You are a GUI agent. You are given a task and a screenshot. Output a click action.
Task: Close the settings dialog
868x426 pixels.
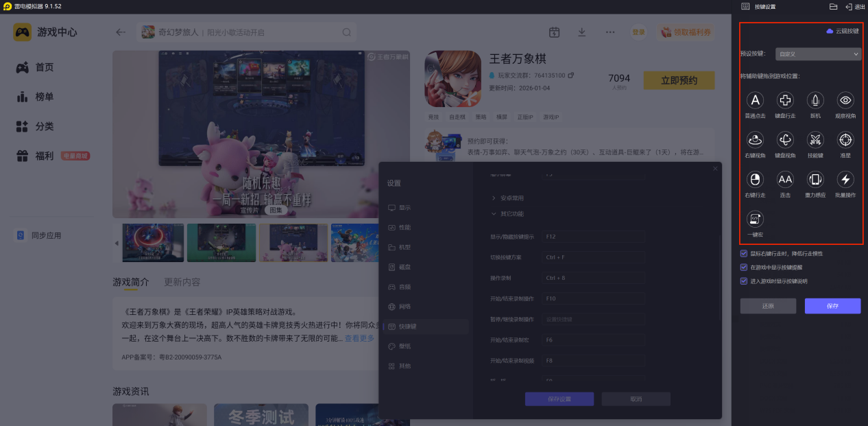(x=715, y=169)
